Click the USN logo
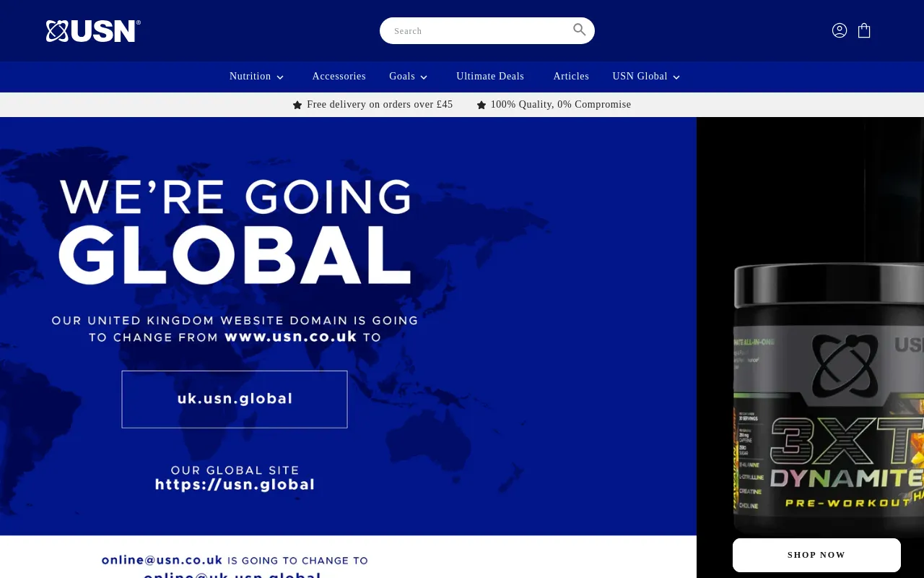Screen dimensions: 924x578 click(93, 30)
